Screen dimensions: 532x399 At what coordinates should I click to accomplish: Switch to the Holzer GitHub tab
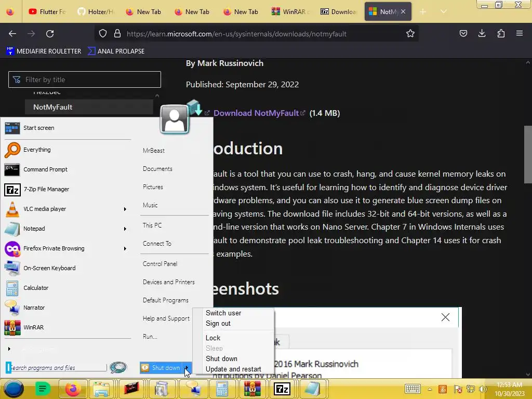pyautogui.click(x=96, y=11)
